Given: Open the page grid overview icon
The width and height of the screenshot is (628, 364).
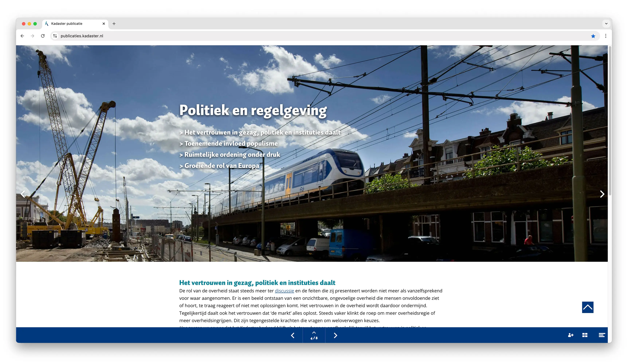Looking at the screenshot, I should pyautogui.click(x=585, y=335).
